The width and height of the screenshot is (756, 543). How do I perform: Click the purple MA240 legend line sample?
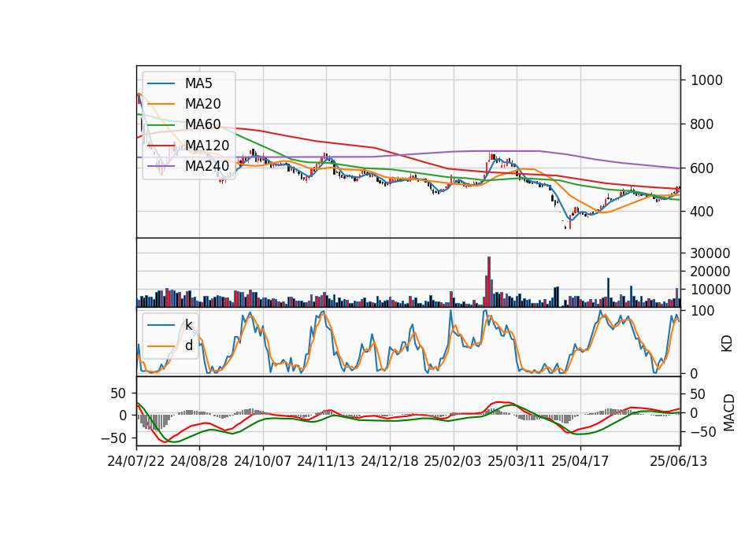click(x=161, y=166)
